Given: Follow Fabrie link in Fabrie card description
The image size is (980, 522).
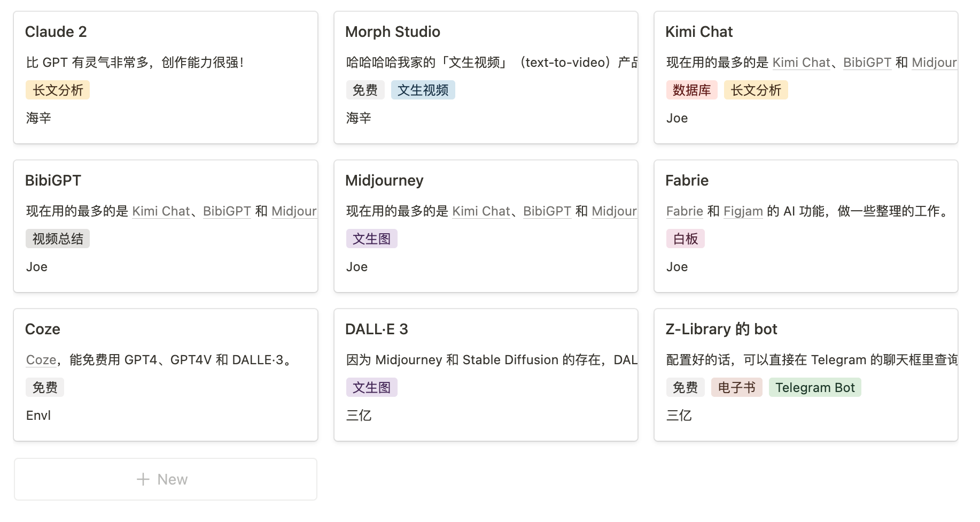Looking at the screenshot, I should click(x=685, y=211).
